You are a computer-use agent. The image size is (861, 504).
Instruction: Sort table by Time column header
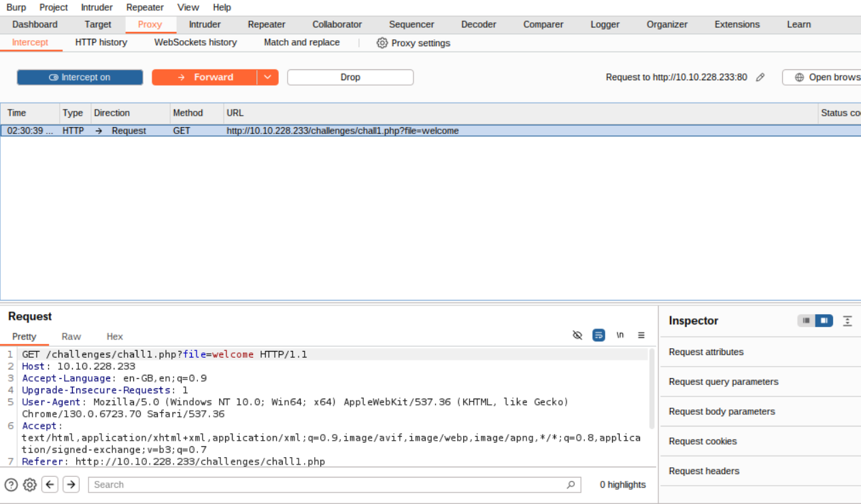(30, 113)
